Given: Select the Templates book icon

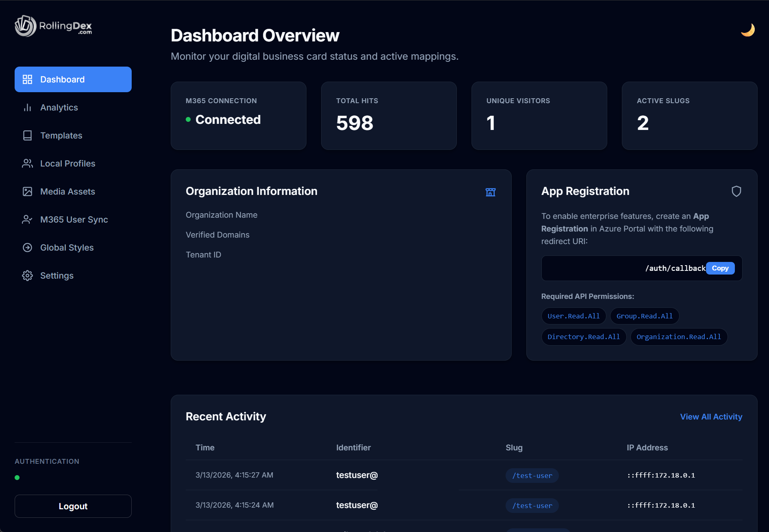Looking at the screenshot, I should (27, 135).
